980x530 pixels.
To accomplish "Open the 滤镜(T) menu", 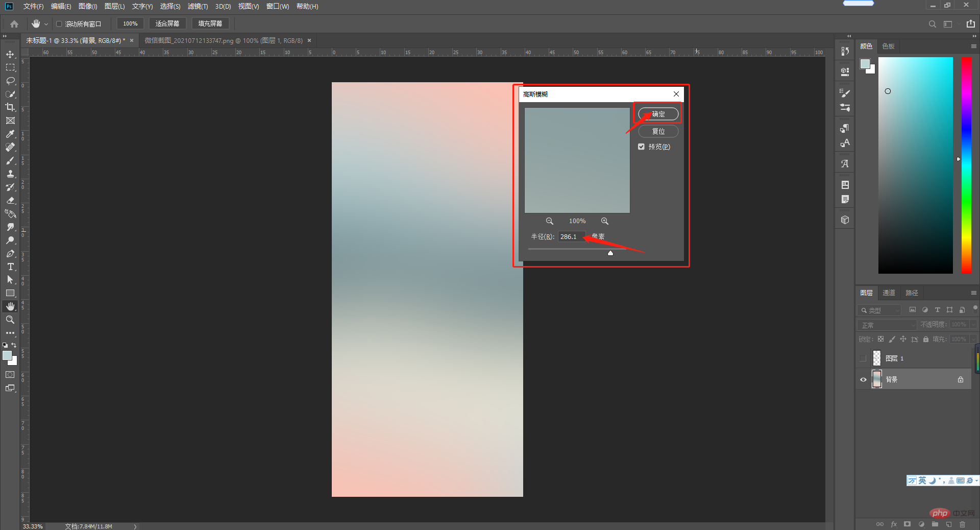I will click(x=198, y=6).
